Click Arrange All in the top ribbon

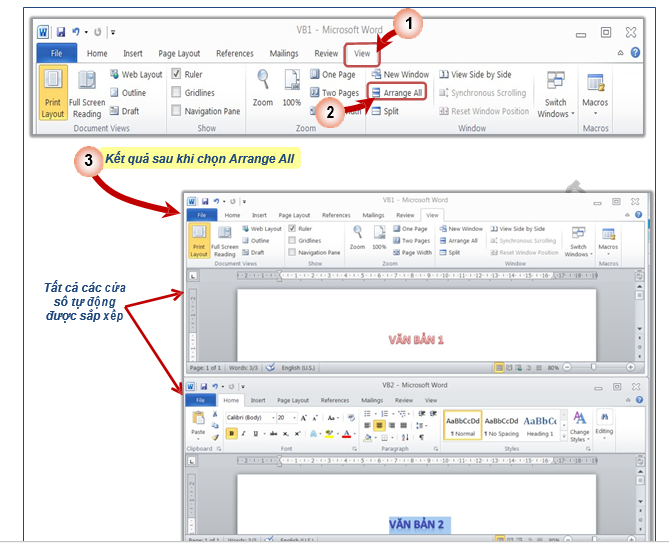397,93
